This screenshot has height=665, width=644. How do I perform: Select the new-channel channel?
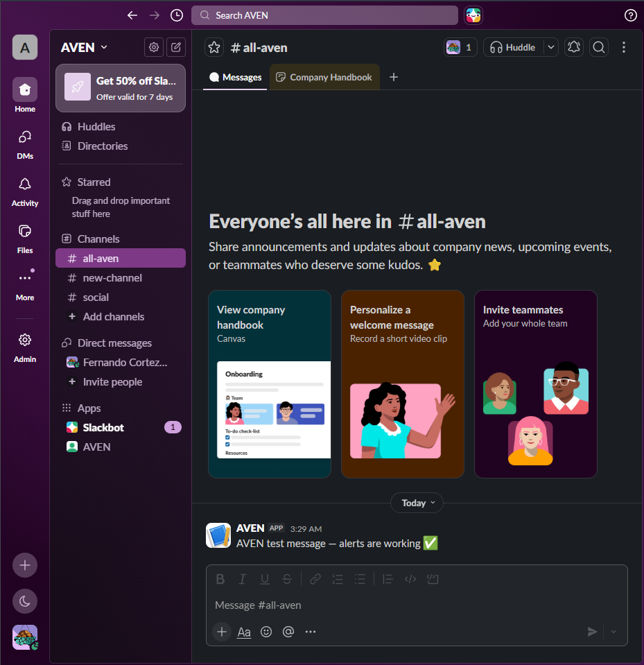coord(121,278)
